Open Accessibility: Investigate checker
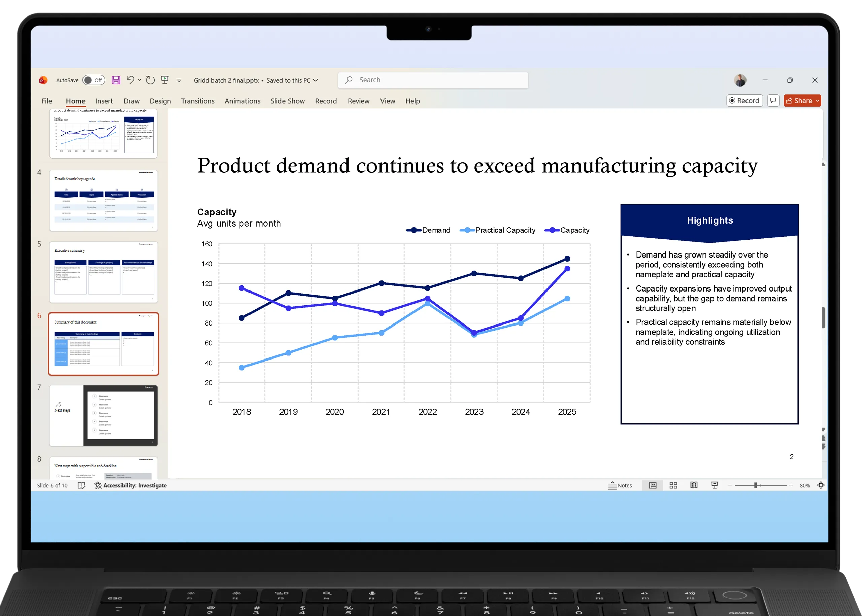The height and width of the screenshot is (616, 862). (131, 485)
